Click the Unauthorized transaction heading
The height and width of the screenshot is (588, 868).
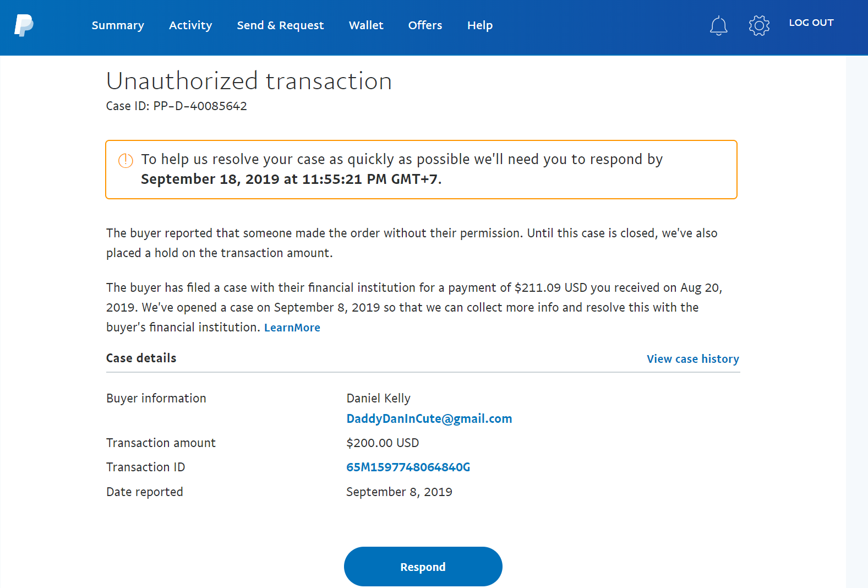(x=249, y=81)
